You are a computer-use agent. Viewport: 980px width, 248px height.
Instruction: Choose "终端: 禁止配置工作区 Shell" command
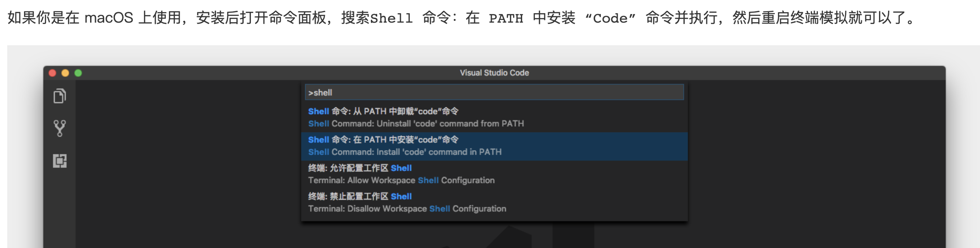point(360,196)
